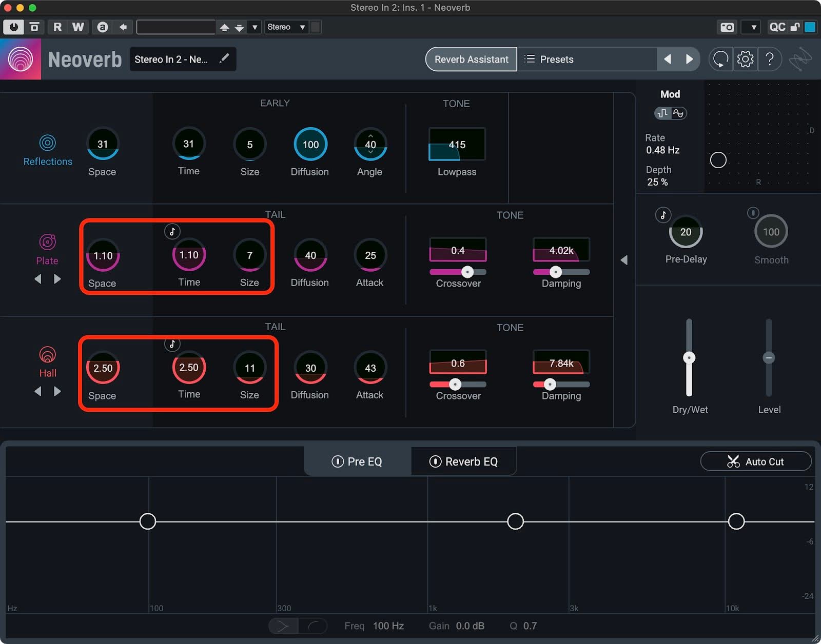Screen dimensions: 821x644
Task: Select the sine modulation shape
Action: click(x=678, y=113)
